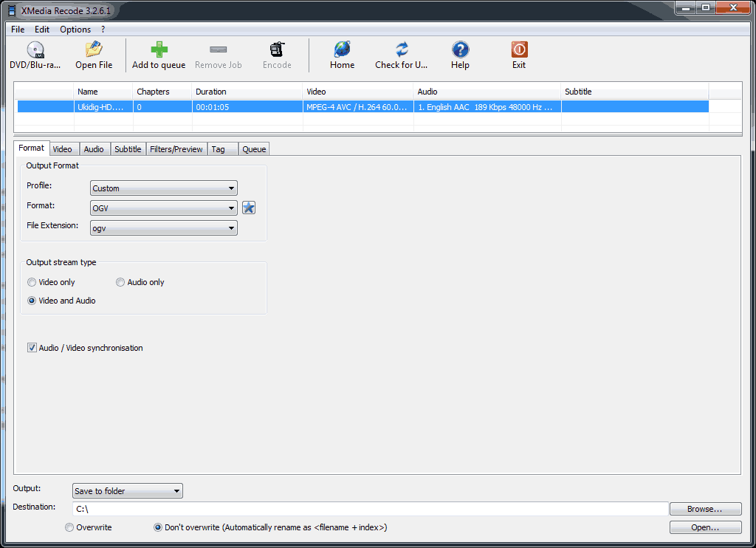Open the question mark menu
The height and width of the screenshot is (548, 756).
(103, 30)
